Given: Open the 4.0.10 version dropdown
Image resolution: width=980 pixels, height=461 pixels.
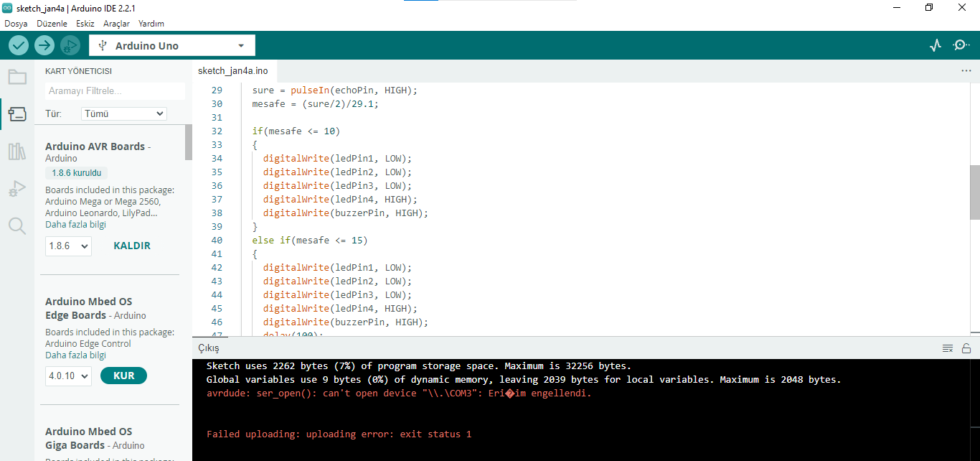Looking at the screenshot, I should (69, 376).
